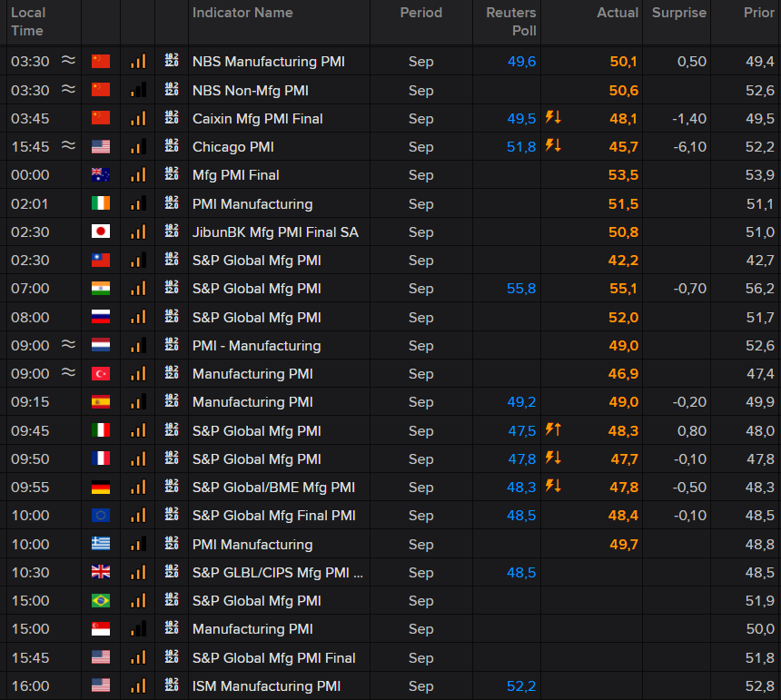Click the Prior value 56,2

(x=760, y=289)
